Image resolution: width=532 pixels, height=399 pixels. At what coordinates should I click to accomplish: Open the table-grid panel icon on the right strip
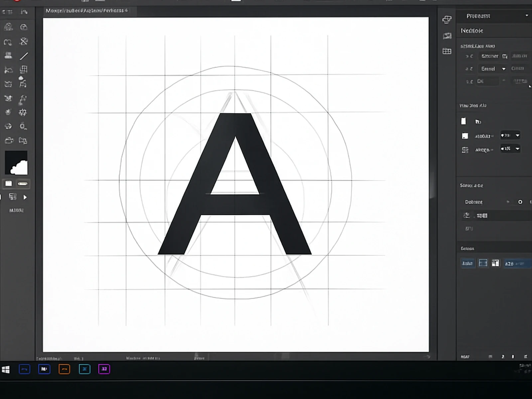(x=447, y=51)
